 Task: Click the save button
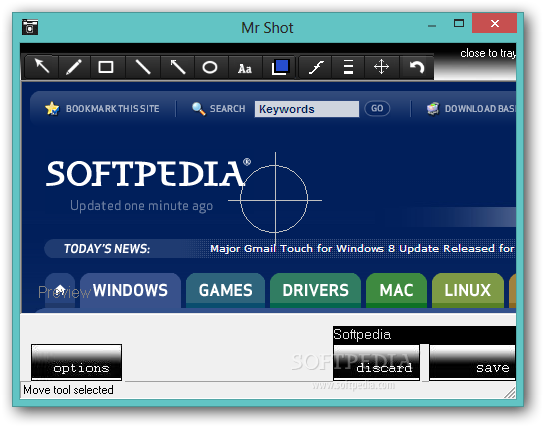[473, 362]
